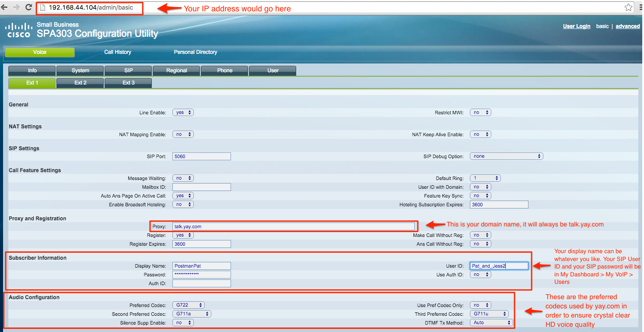Open the Second Preferred Codec dropdown
This screenshot has width=644, height=332.
click(x=192, y=314)
